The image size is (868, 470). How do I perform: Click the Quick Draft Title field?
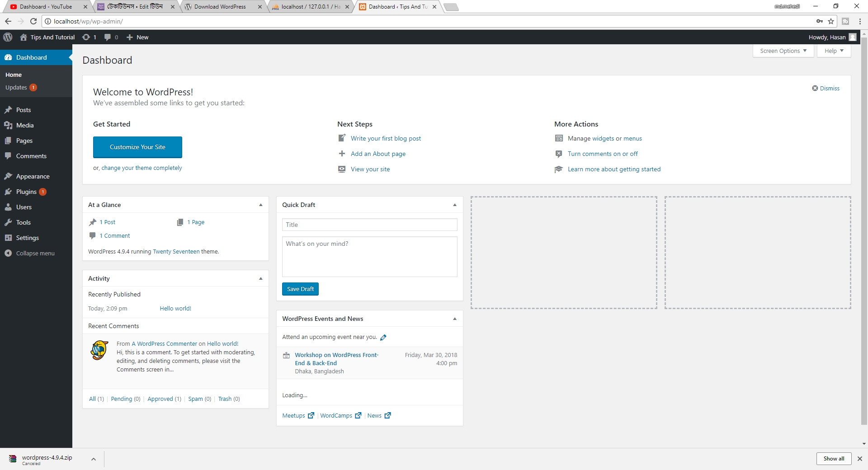pyautogui.click(x=369, y=225)
